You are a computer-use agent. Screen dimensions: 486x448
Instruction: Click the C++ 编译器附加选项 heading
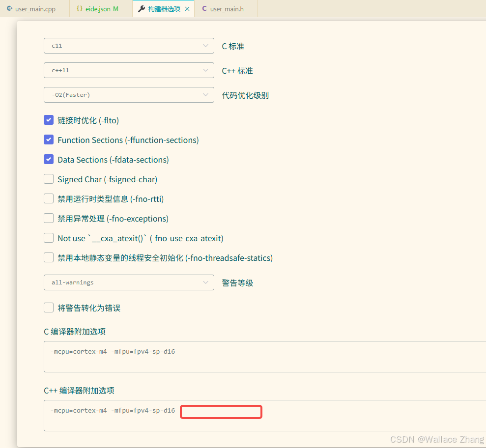click(x=79, y=391)
